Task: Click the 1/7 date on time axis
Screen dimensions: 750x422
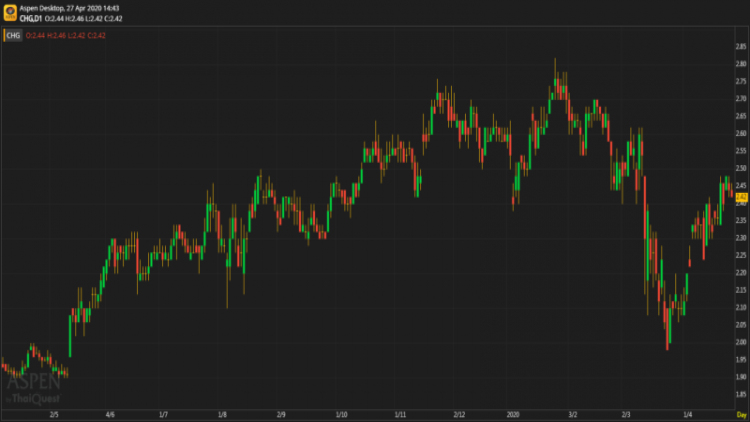Action: pos(163,413)
